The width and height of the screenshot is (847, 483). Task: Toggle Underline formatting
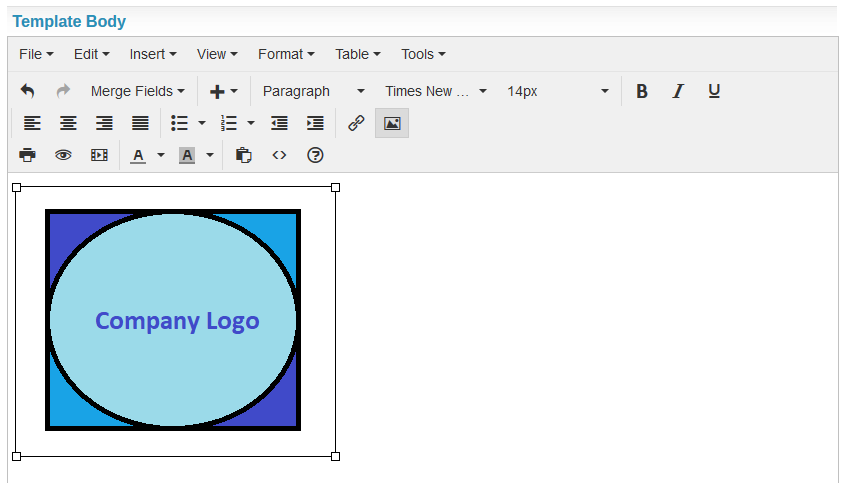714,91
